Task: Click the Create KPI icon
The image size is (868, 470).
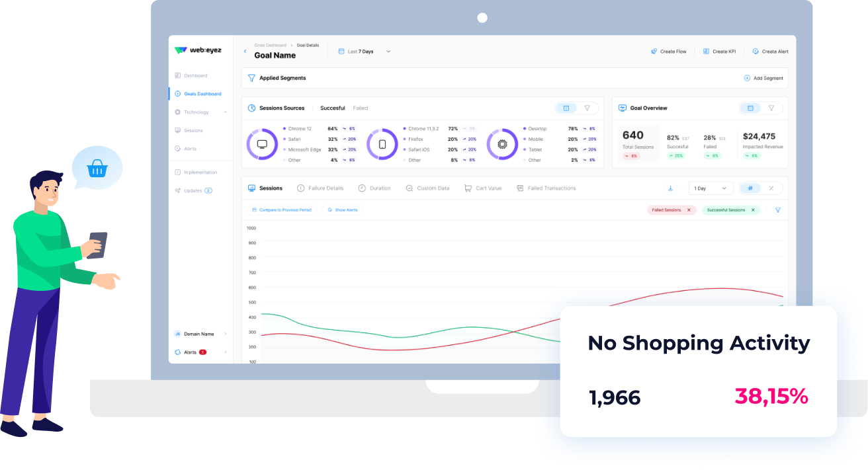Action: 707,52
